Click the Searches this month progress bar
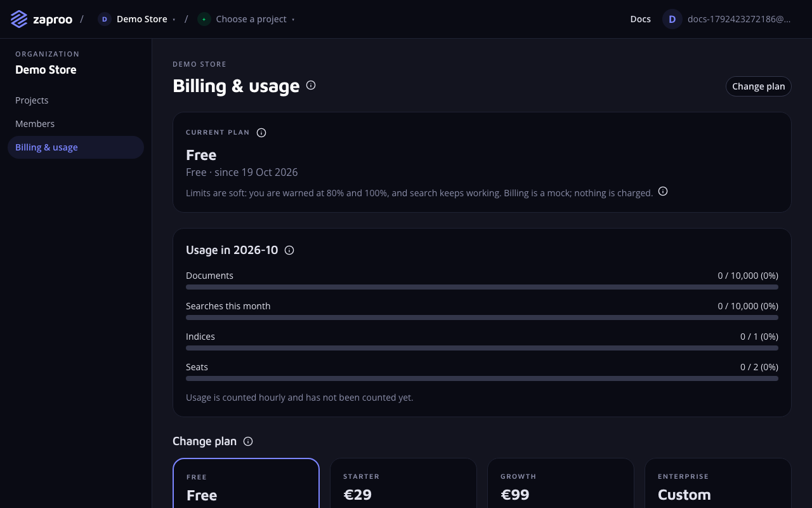The height and width of the screenshot is (508, 812). pos(482,317)
